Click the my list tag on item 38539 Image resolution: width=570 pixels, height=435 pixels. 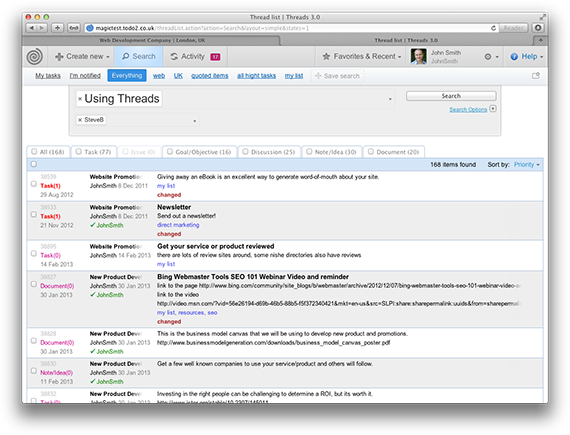point(166,186)
